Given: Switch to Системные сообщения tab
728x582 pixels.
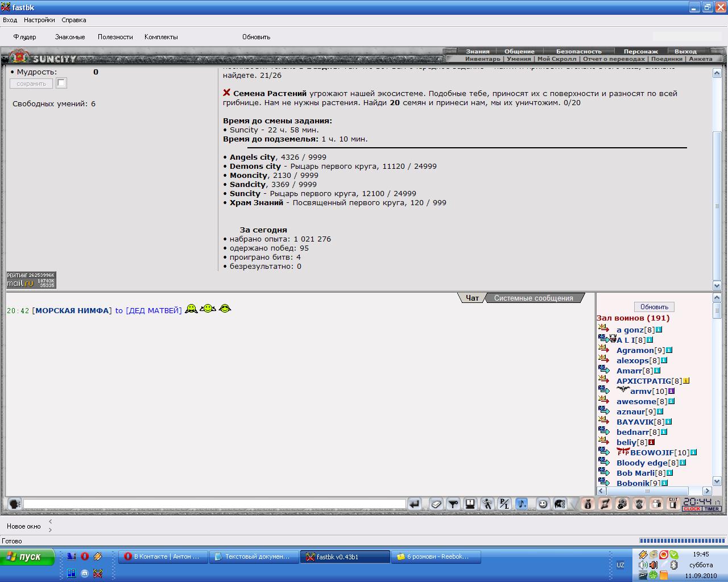Looking at the screenshot, I should pyautogui.click(x=533, y=298).
